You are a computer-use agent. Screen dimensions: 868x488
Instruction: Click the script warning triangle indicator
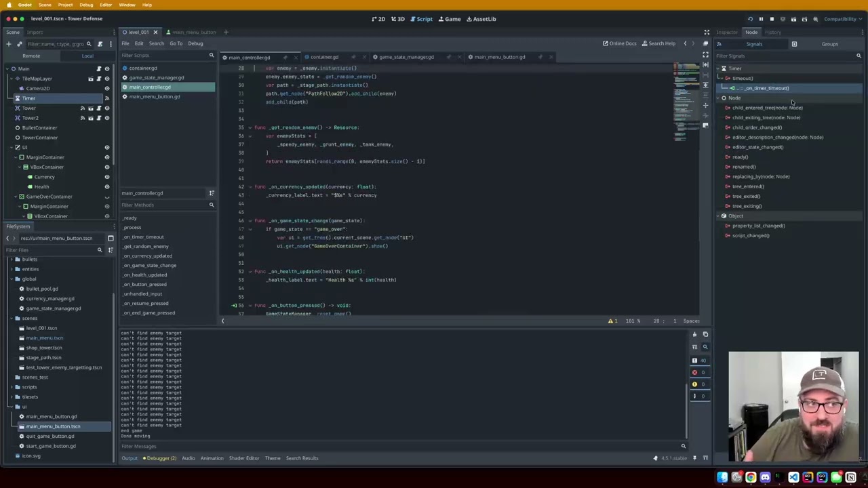click(610, 321)
